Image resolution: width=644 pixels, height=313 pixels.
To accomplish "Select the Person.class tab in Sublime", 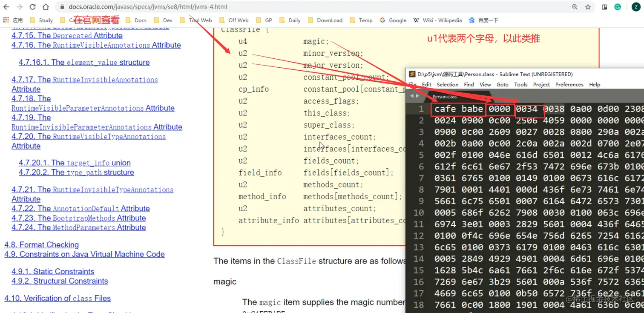I will (445, 97).
